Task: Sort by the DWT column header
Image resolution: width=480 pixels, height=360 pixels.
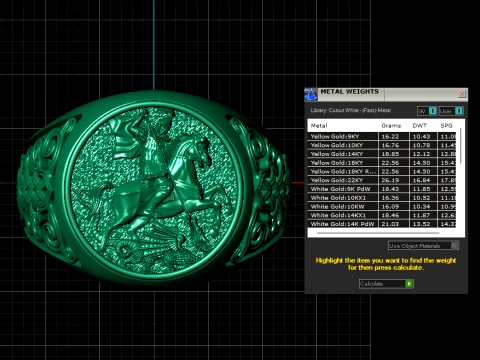Action: point(419,126)
